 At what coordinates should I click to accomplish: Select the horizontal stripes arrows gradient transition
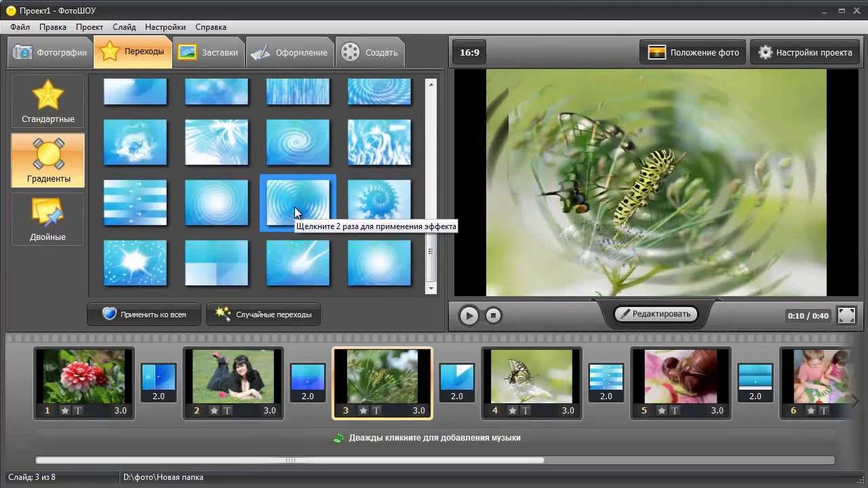pyautogui.click(x=135, y=203)
